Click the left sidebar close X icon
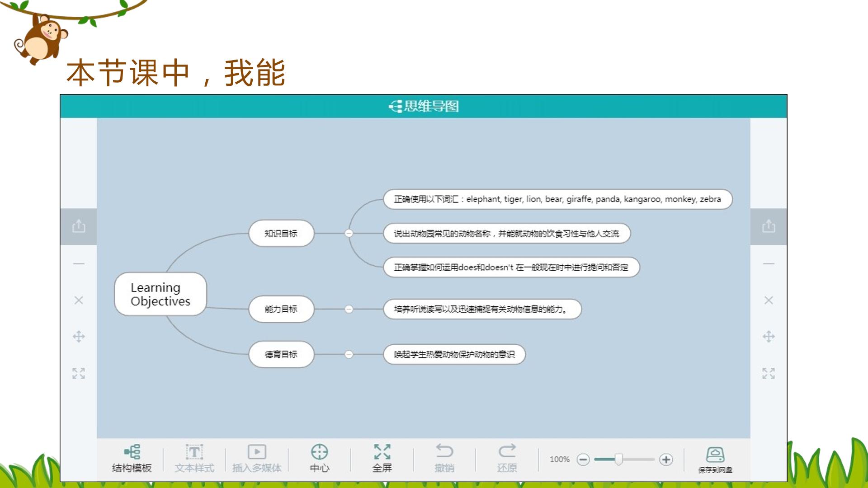This screenshot has height=488, width=868. click(79, 300)
